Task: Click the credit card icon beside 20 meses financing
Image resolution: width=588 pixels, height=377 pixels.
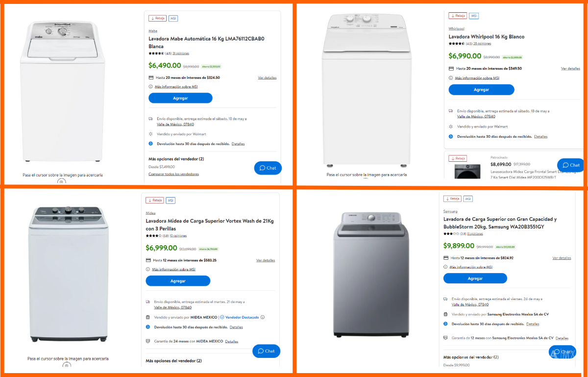Action: click(x=150, y=77)
